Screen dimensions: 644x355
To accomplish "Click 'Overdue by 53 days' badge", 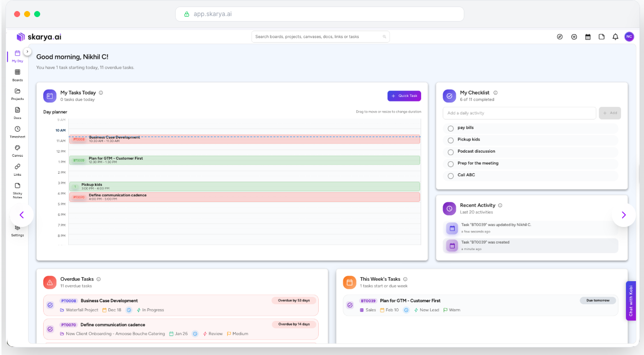I will pyautogui.click(x=294, y=301).
